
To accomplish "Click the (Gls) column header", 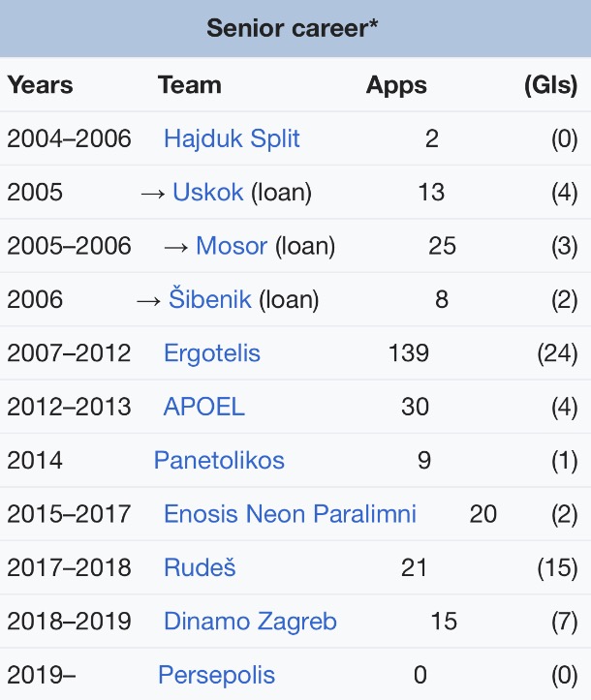I will [550, 85].
